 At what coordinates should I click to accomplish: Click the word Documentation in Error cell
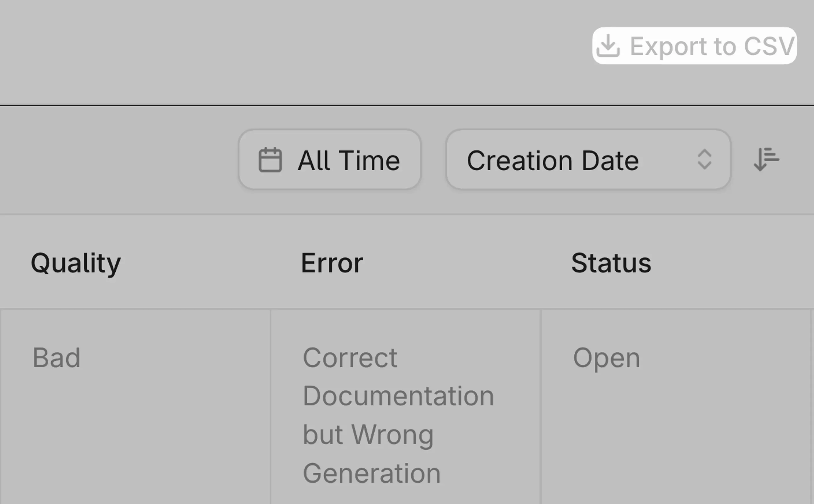[398, 396]
